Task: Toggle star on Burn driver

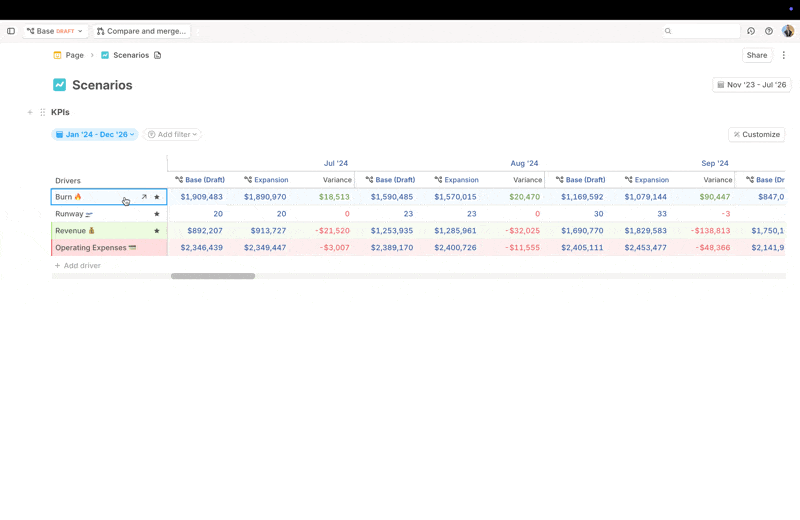Action: coord(157,197)
